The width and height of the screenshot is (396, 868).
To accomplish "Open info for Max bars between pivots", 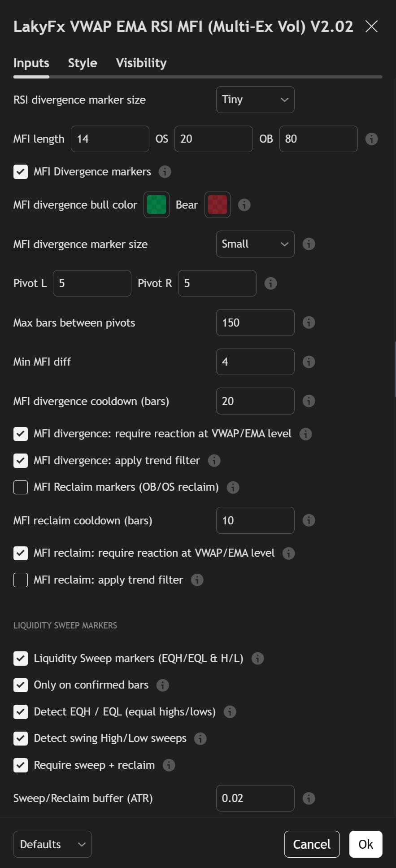I will click(309, 322).
